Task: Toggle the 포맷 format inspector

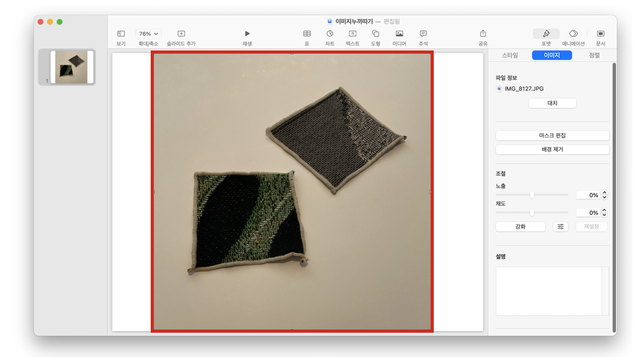Action: 546,34
